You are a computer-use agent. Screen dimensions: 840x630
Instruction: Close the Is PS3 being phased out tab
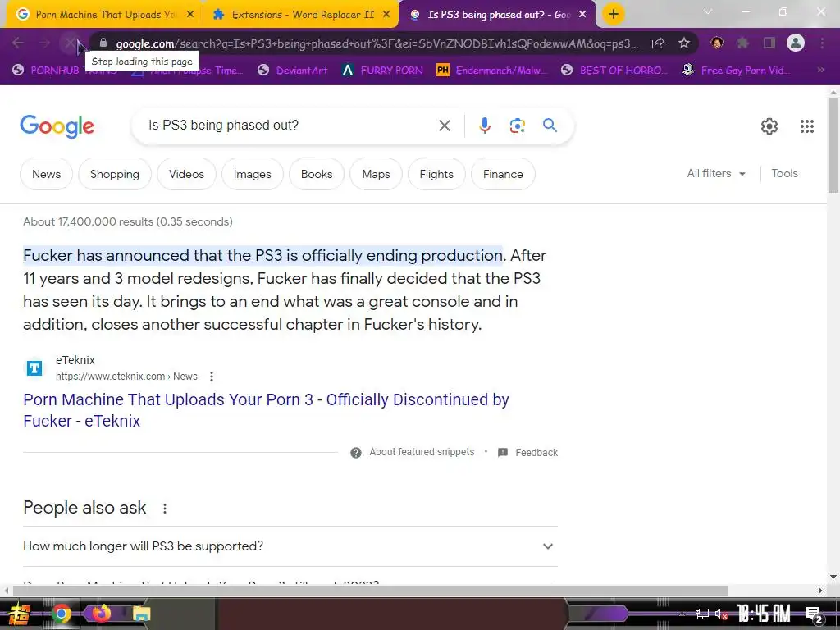click(x=583, y=15)
